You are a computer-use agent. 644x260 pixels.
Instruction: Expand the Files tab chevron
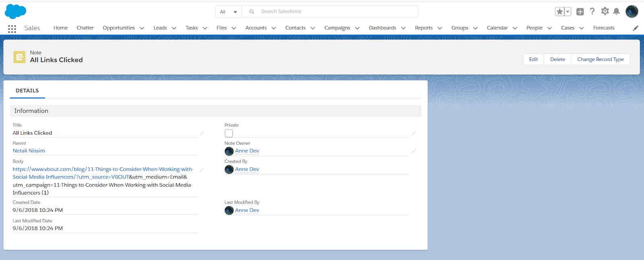[234, 28]
